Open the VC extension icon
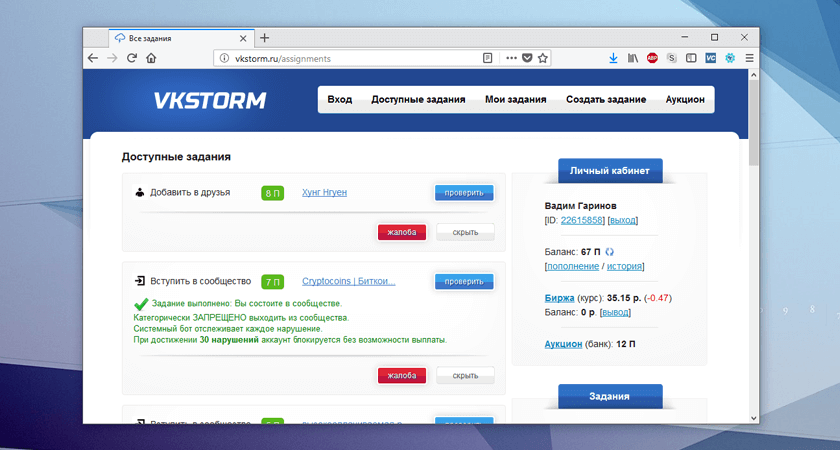Screen dimensions: 840x450 [710, 58]
